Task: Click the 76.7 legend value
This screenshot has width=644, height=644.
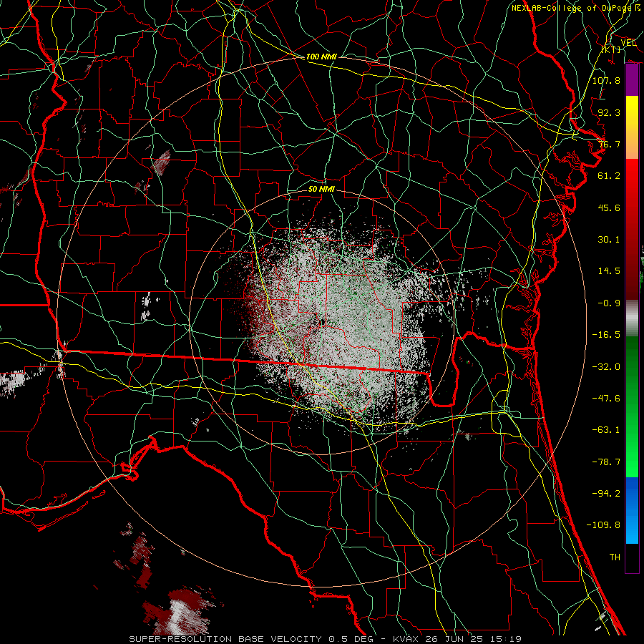Action: click(609, 144)
